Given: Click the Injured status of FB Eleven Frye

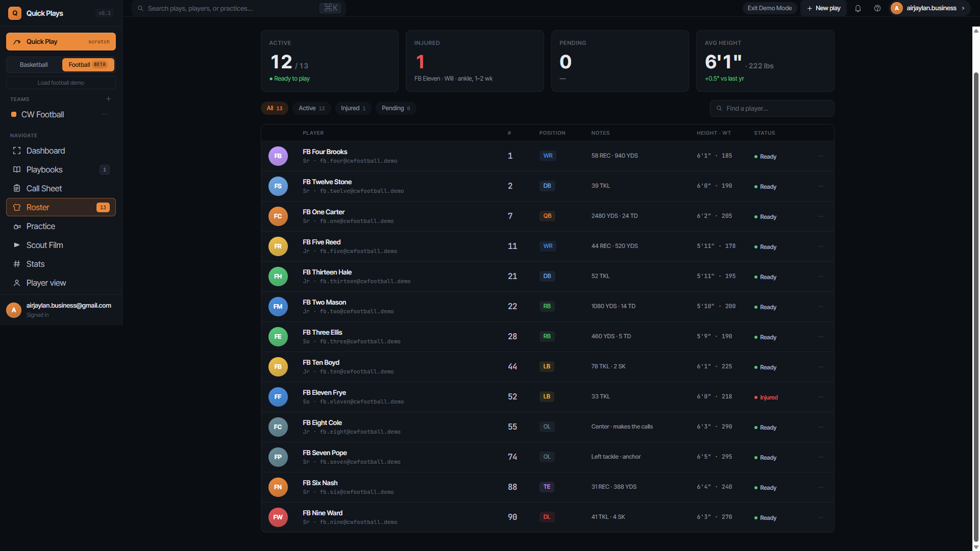Looking at the screenshot, I should click(766, 397).
